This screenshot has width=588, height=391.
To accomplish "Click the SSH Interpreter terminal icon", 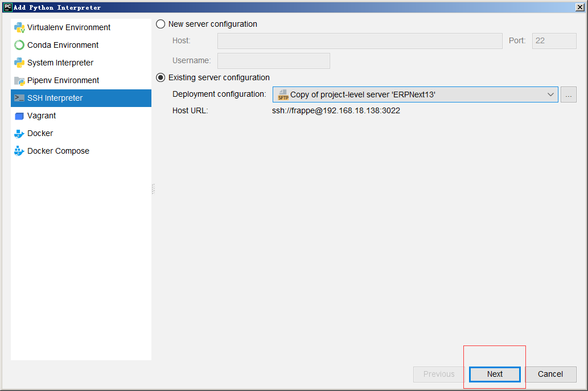I will tap(19, 98).
